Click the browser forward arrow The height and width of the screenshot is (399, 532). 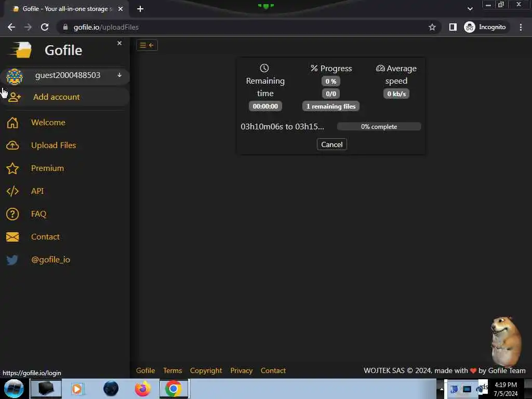[x=28, y=27]
